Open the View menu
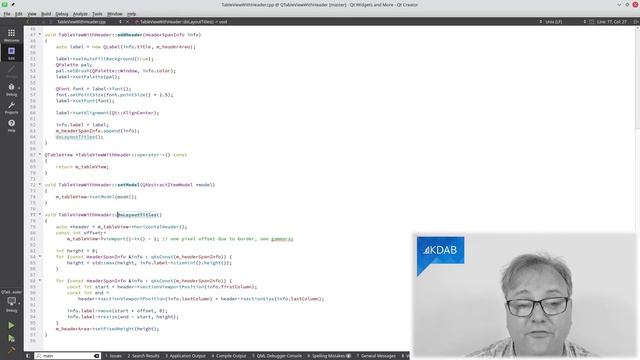Viewport: 640px width, 360px height. (x=31, y=13)
